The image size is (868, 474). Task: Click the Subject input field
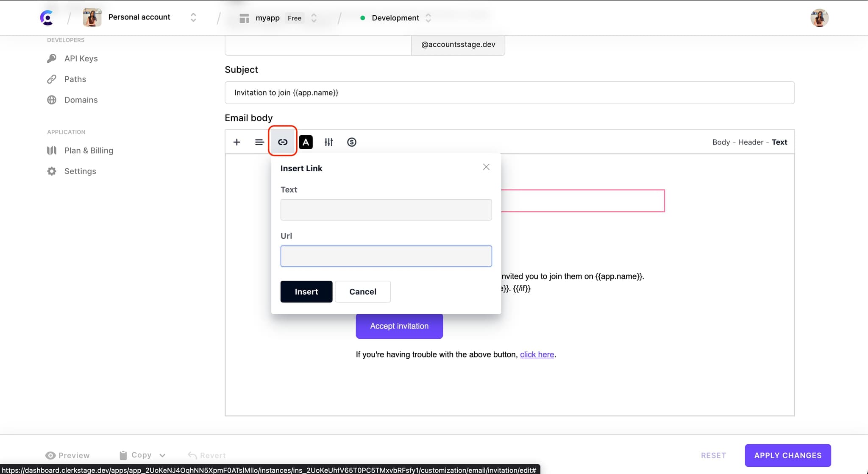pos(509,92)
